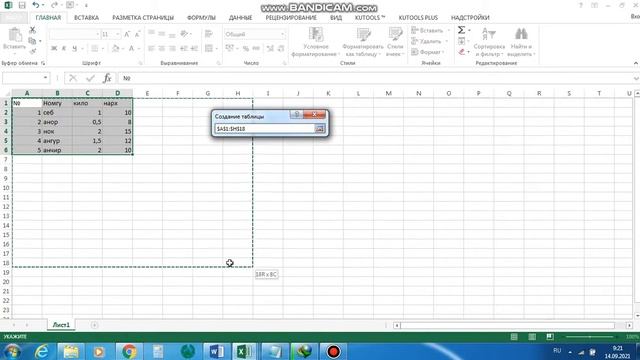Click collapse dialog icon in Создание таблицы

[x=320, y=129]
